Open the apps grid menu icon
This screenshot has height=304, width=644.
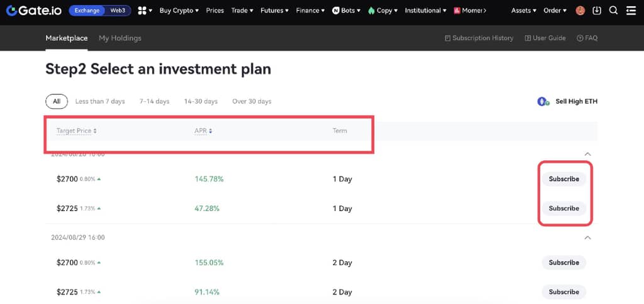(142, 11)
